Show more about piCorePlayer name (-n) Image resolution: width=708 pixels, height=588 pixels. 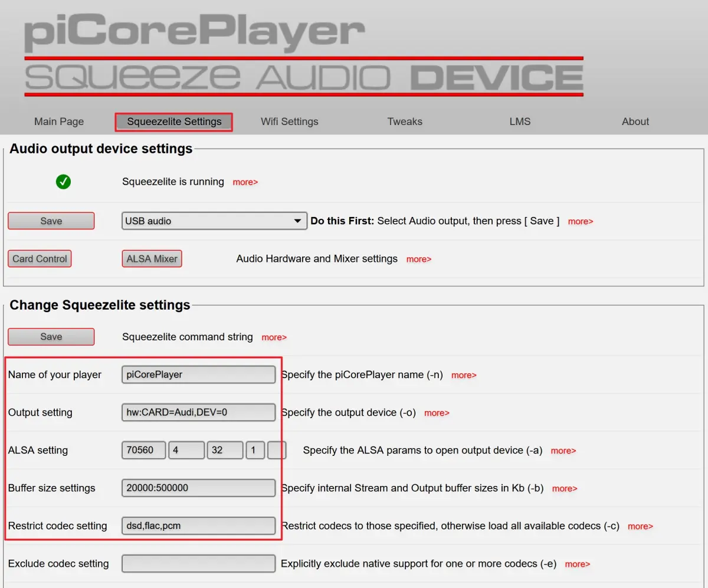click(x=464, y=375)
